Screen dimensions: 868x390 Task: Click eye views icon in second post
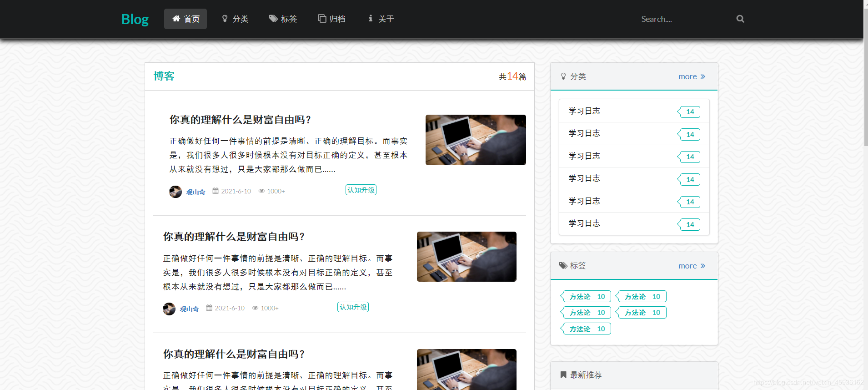click(x=255, y=308)
